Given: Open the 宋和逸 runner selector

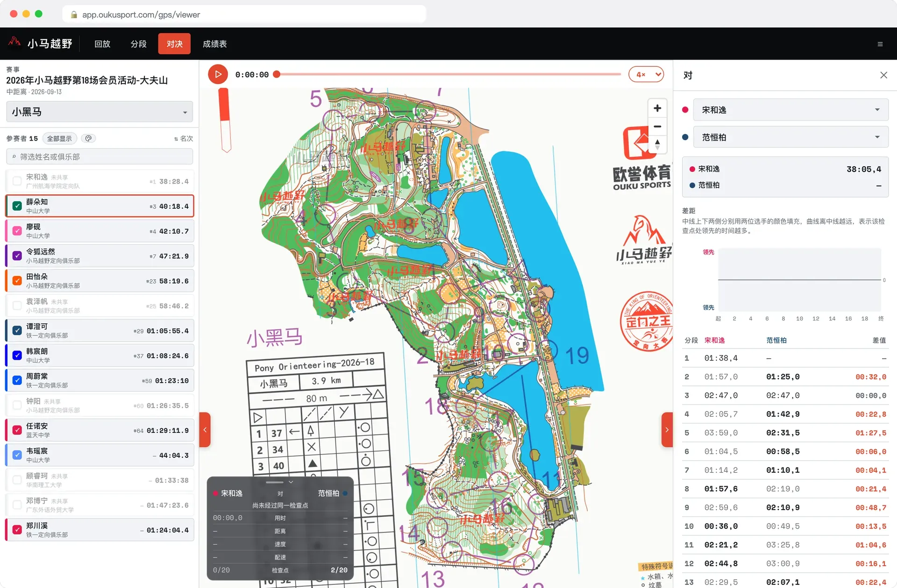Looking at the screenshot, I should coord(790,110).
